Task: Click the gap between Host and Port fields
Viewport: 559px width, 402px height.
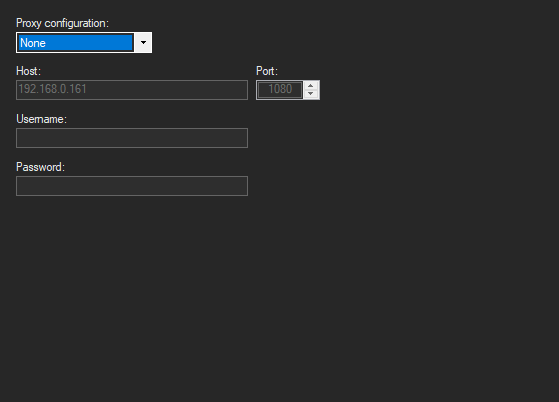Action: pos(252,90)
